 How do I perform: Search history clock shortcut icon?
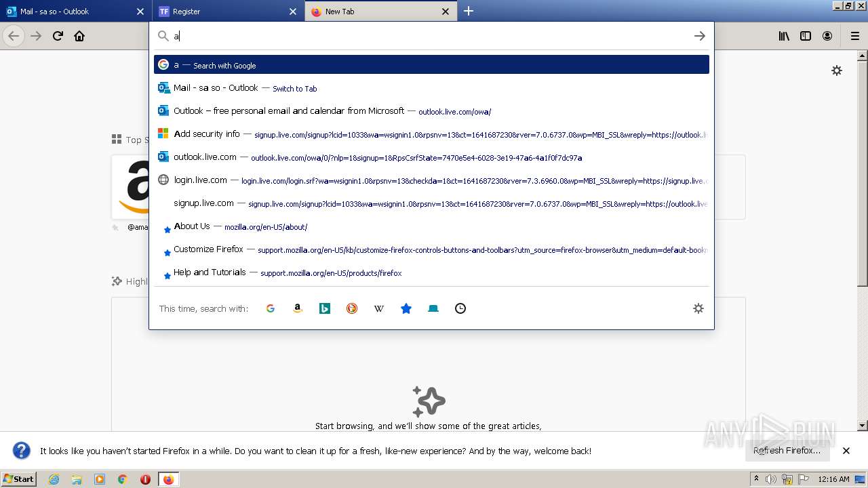click(x=460, y=308)
